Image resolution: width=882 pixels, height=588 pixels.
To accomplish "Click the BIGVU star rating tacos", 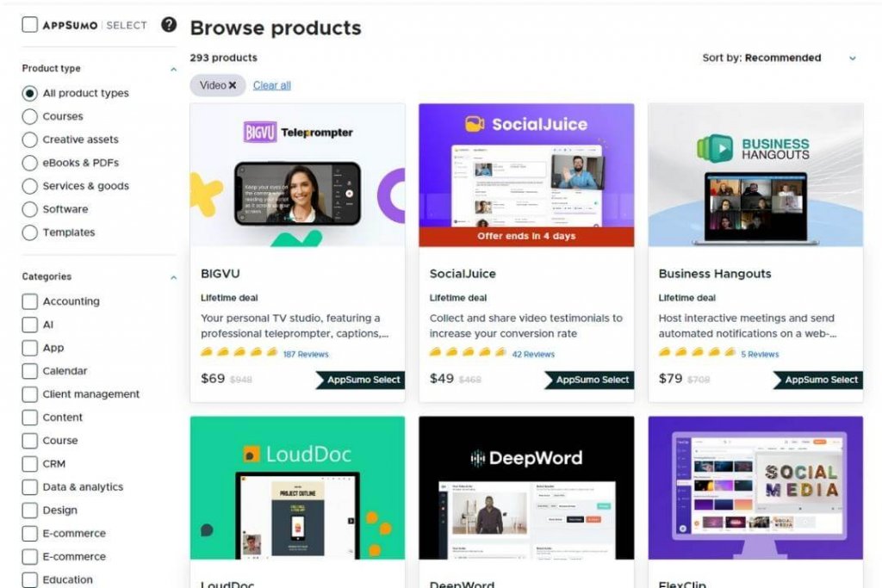I will (x=239, y=352).
